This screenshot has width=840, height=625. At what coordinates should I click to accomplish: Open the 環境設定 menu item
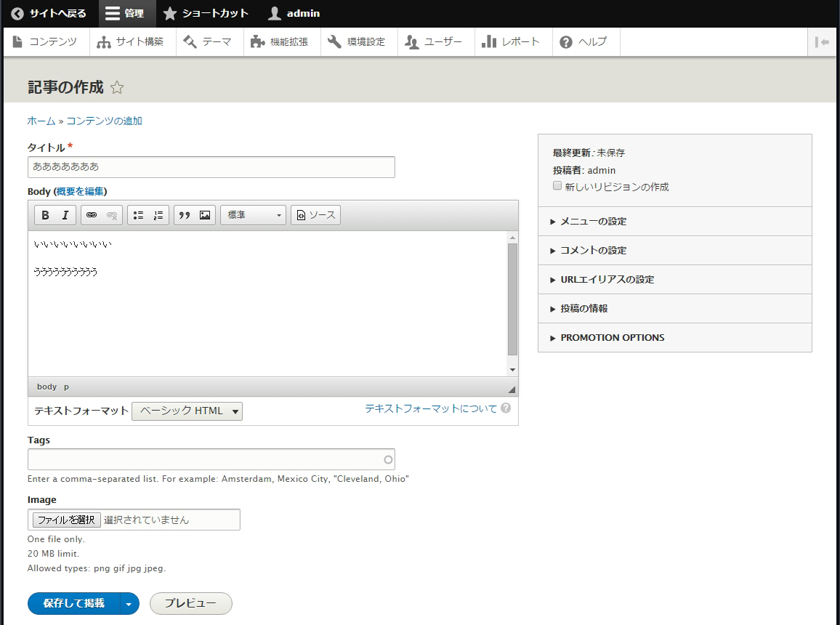[x=357, y=42]
